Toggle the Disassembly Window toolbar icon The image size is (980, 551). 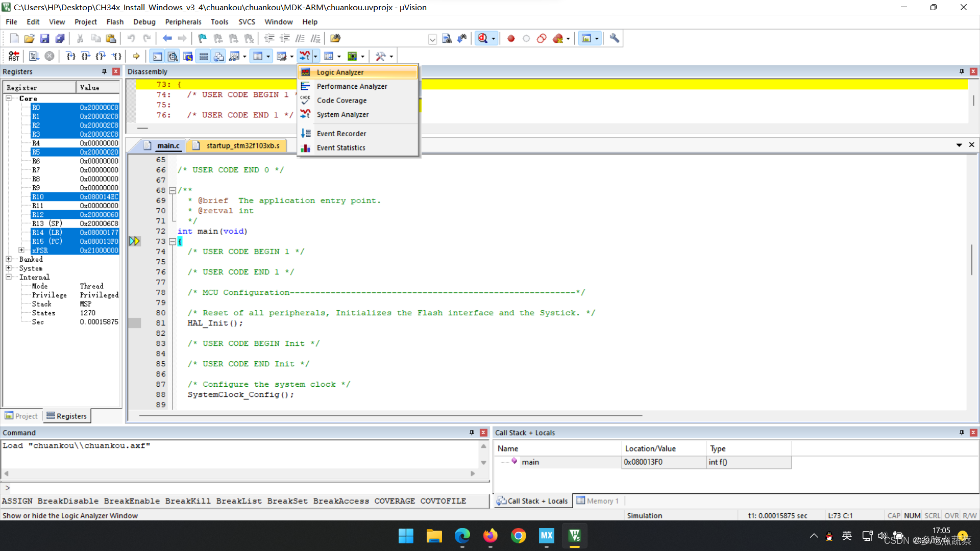click(x=173, y=56)
